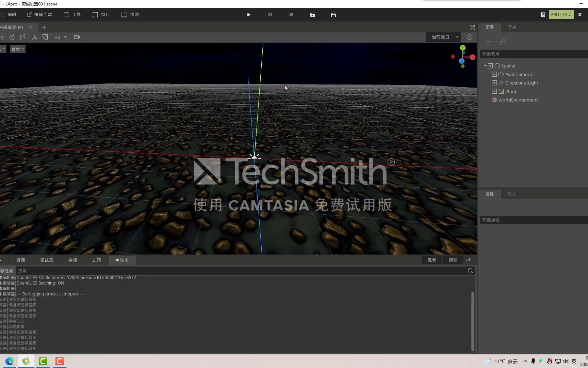The width and height of the screenshot is (588, 368).
Task: Collapse the Spatial root node
Action: (x=485, y=66)
